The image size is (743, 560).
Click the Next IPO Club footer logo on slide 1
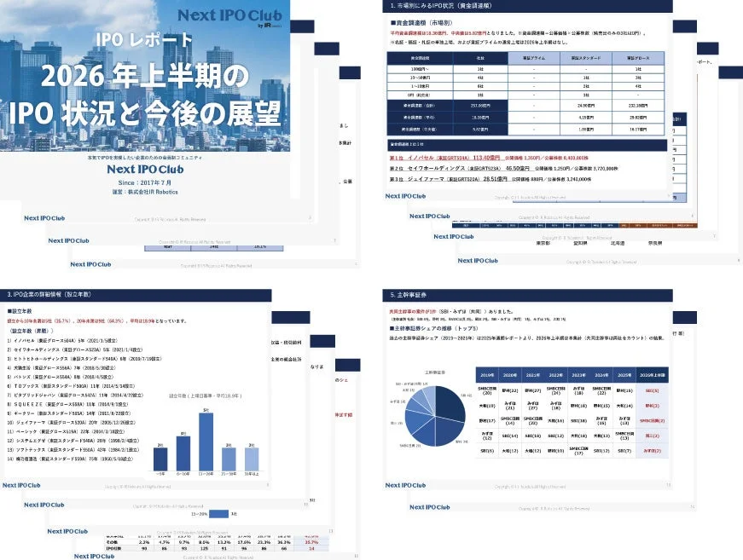pos(405,196)
